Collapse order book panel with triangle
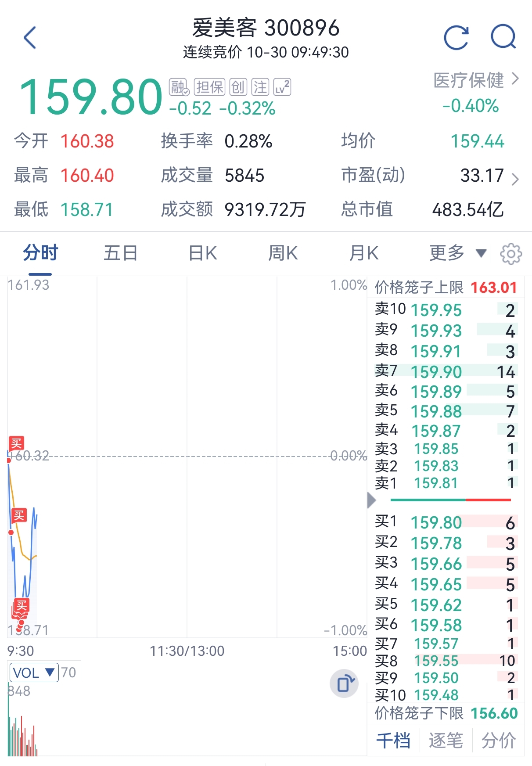 [x=371, y=500]
